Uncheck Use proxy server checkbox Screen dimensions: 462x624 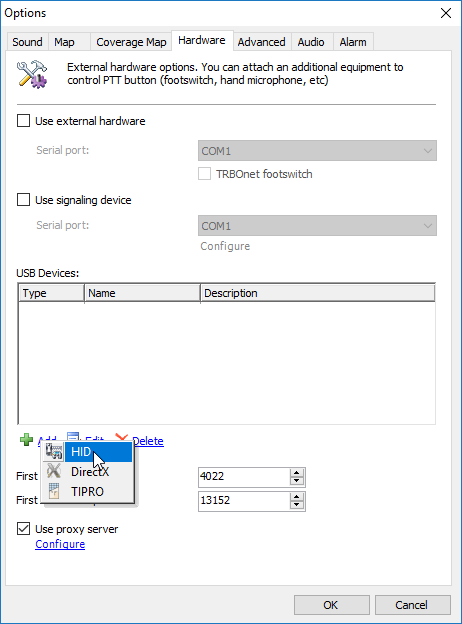[x=23, y=529]
